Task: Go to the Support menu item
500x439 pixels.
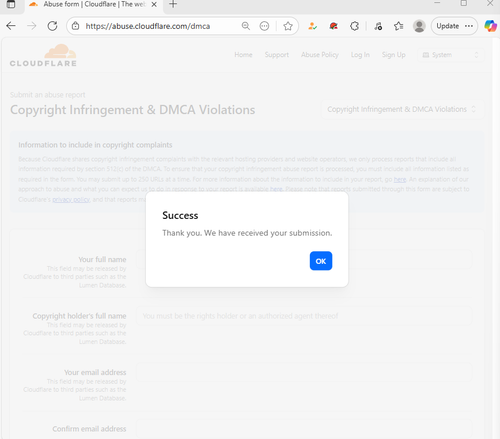Action: pyautogui.click(x=277, y=55)
